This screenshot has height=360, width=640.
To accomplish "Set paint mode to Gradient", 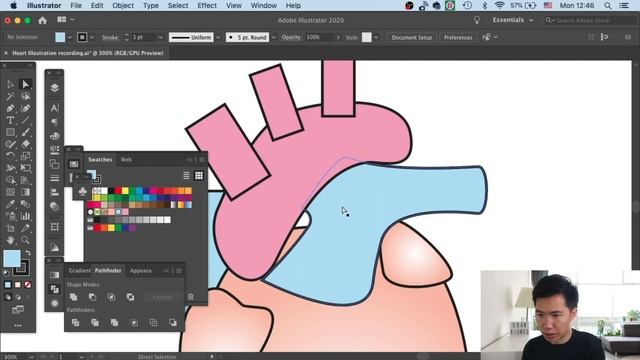I will tap(18, 285).
